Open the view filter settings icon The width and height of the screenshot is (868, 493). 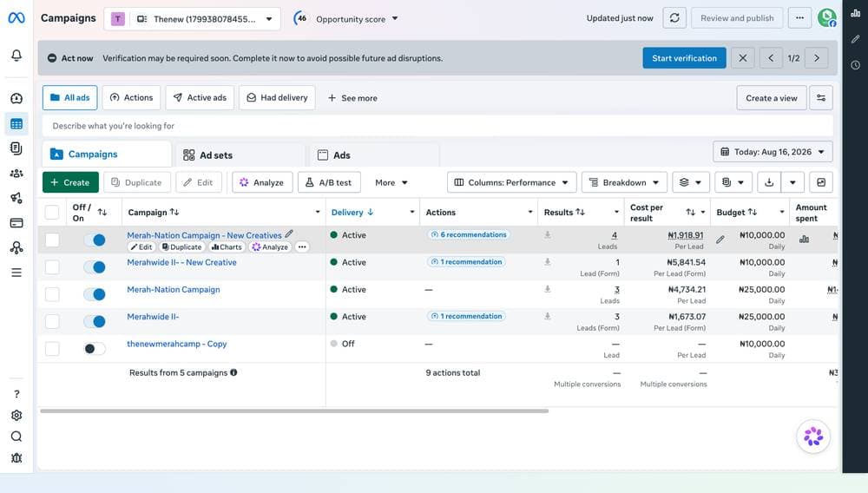[x=821, y=98]
